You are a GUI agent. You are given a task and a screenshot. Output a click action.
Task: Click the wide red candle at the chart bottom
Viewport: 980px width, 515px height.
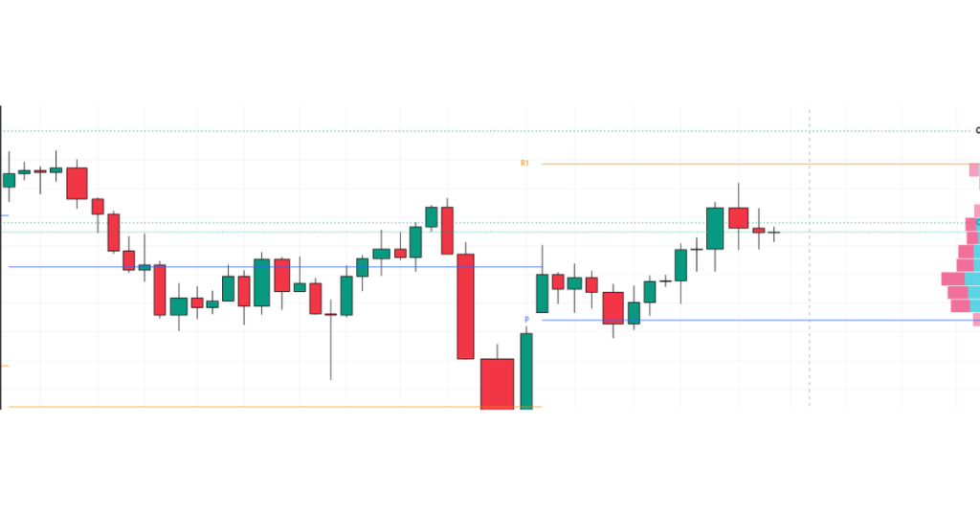[497, 383]
